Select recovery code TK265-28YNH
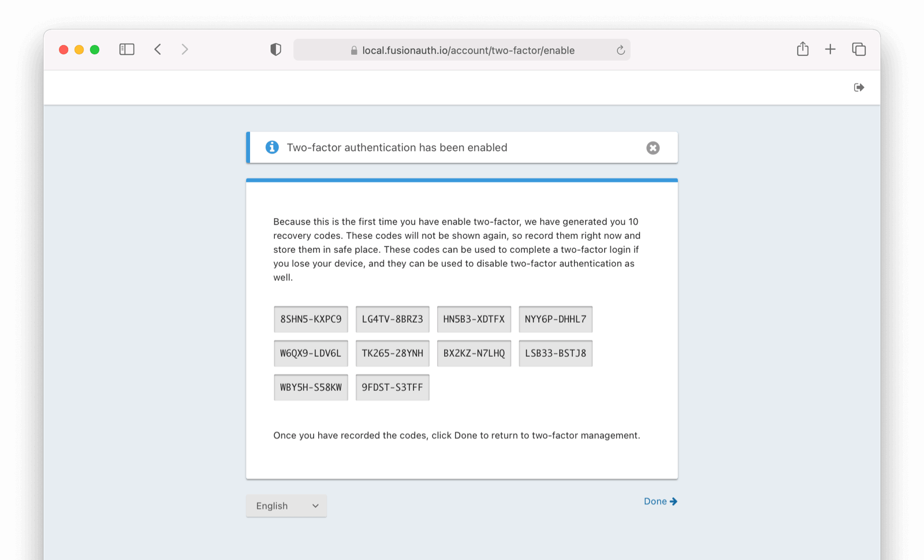Viewport: 924px width, 560px height. pos(393,353)
